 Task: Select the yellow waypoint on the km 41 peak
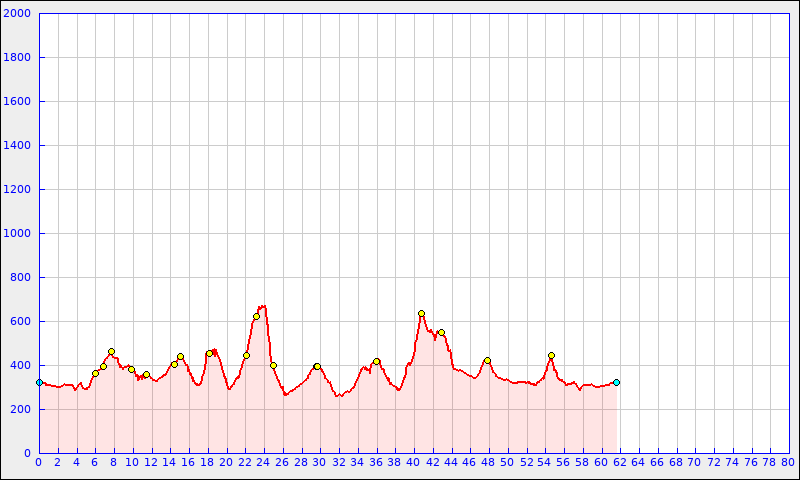click(421, 314)
